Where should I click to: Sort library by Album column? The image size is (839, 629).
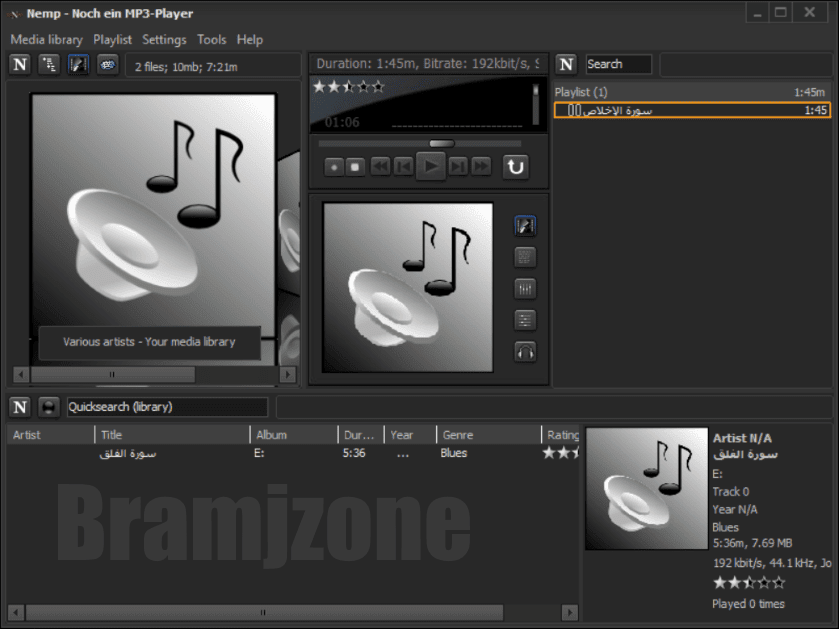coord(294,435)
